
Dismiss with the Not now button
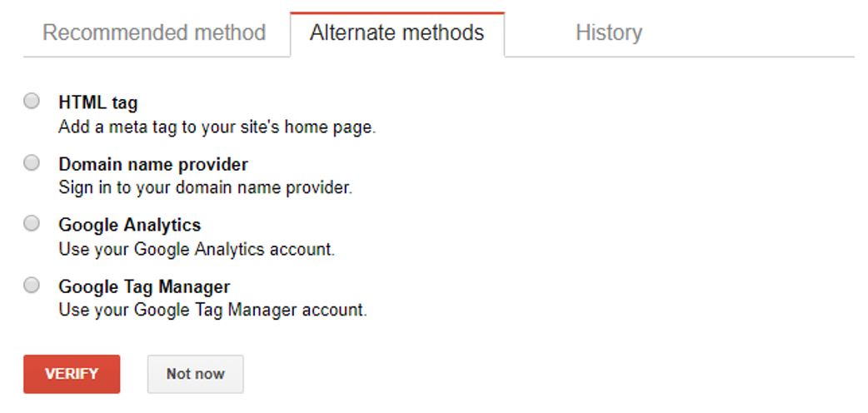tap(196, 374)
